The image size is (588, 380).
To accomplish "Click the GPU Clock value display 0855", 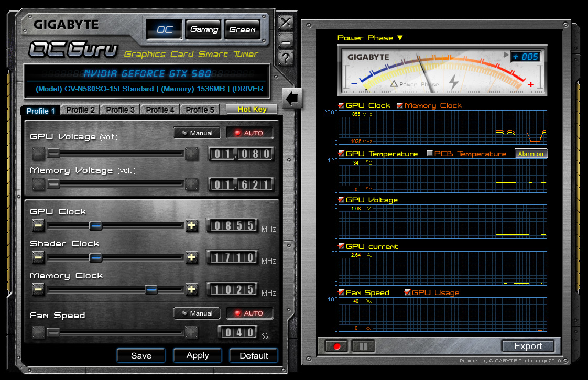I will pyautogui.click(x=233, y=225).
